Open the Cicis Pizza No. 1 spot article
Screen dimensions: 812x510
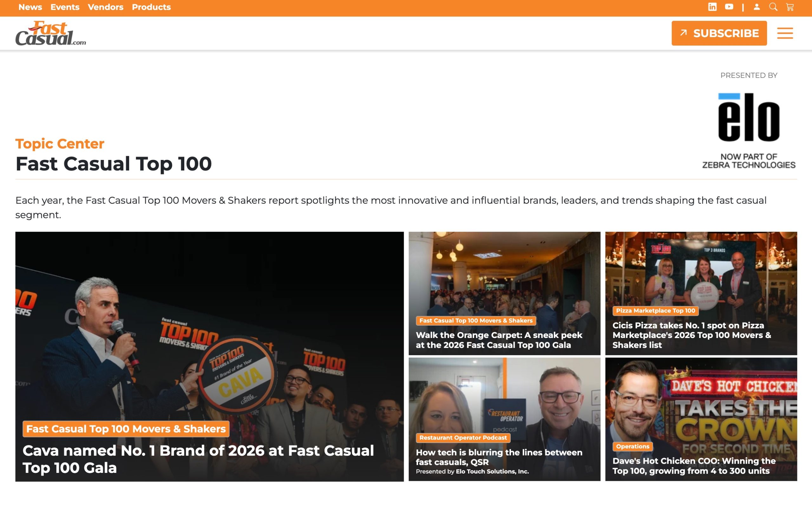[x=692, y=335]
